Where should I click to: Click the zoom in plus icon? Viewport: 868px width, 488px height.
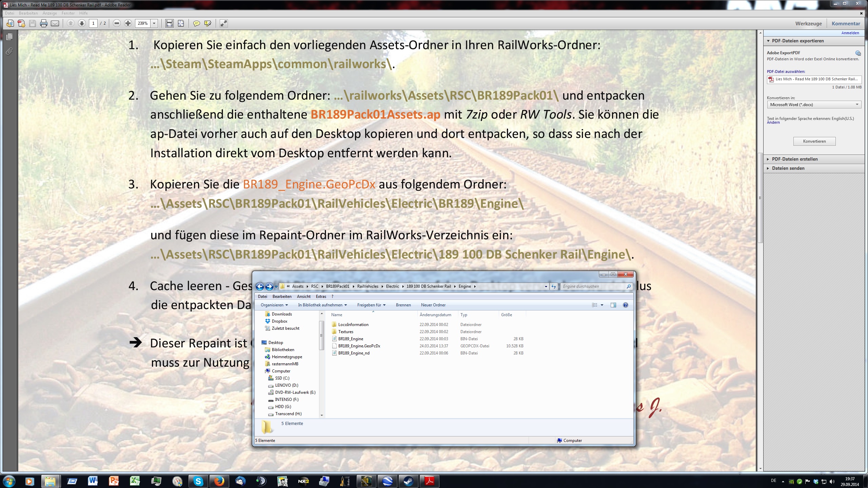point(128,23)
